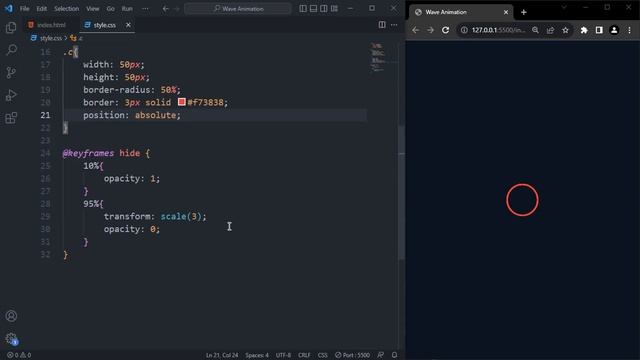The image size is (640, 360).
Task: Close the style.css tab
Action: (x=128, y=25)
